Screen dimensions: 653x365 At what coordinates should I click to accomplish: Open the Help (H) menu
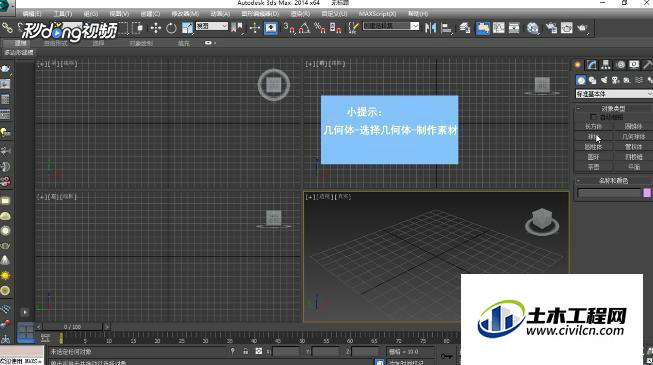coord(418,14)
